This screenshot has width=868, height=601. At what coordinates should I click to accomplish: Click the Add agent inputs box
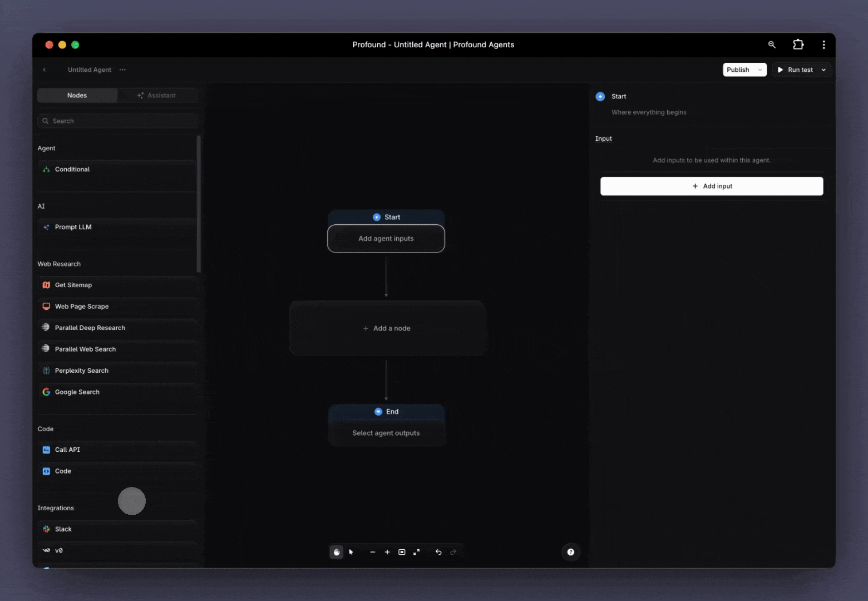(386, 238)
